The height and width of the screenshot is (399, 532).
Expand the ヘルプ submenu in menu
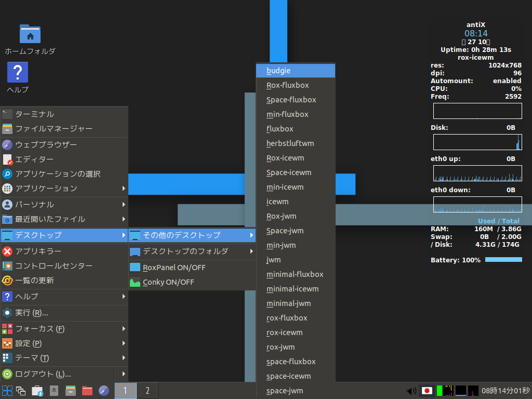point(64,296)
